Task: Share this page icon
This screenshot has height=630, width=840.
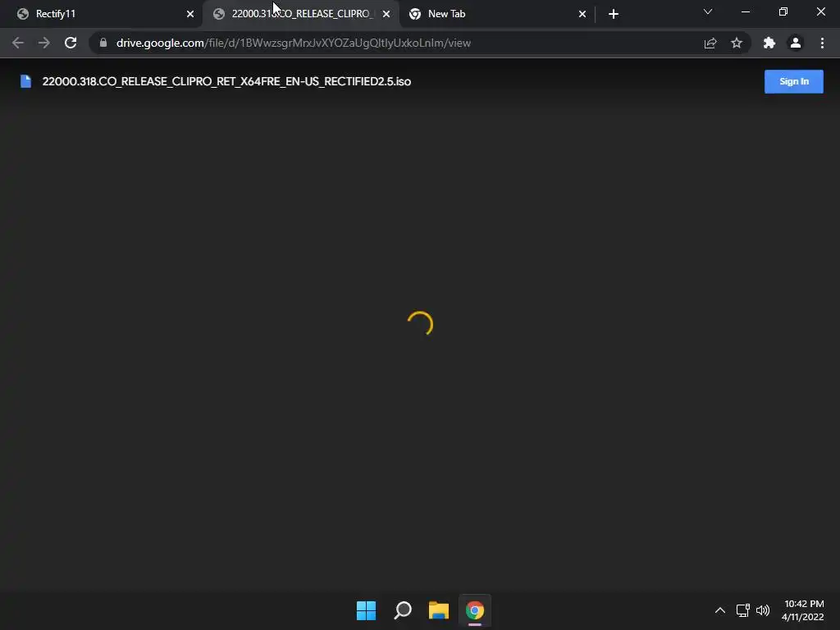Action: pyautogui.click(x=710, y=43)
